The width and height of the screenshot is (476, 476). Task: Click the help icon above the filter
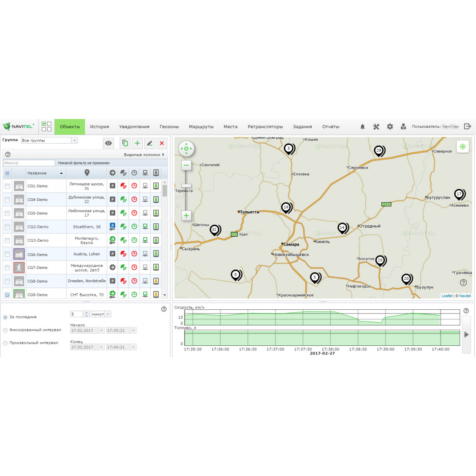point(8,154)
